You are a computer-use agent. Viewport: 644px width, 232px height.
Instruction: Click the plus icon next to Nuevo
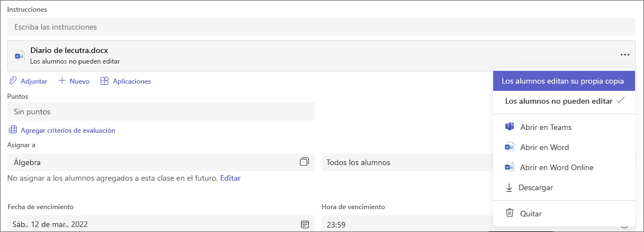click(x=61, y=81)
